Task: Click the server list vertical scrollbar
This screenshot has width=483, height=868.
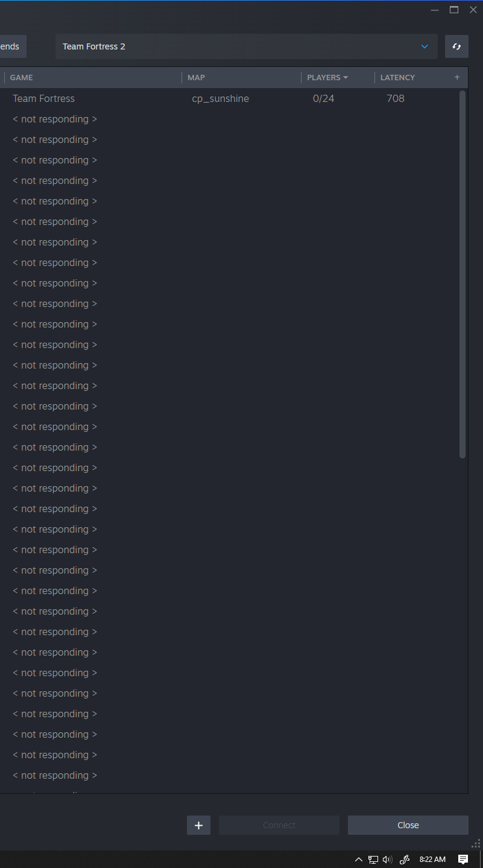Action: 462,274
